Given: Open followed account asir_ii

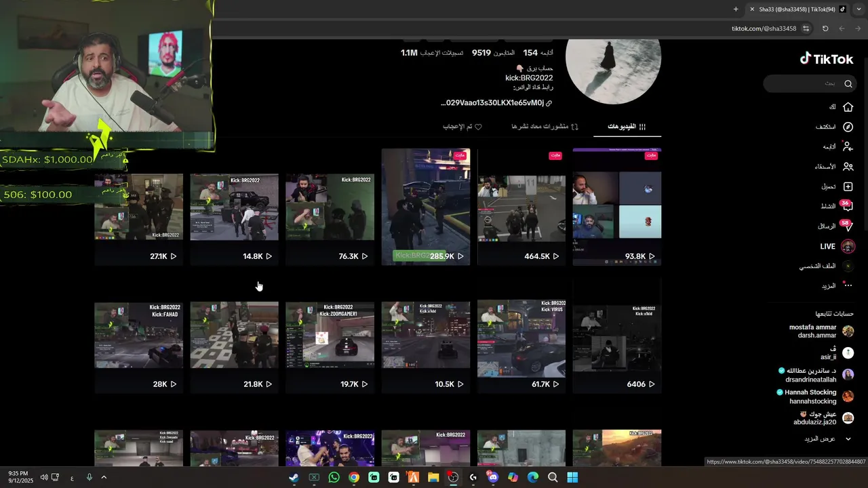Looking at the screenshot, I should pyautogui.click(x=837, y=352).
